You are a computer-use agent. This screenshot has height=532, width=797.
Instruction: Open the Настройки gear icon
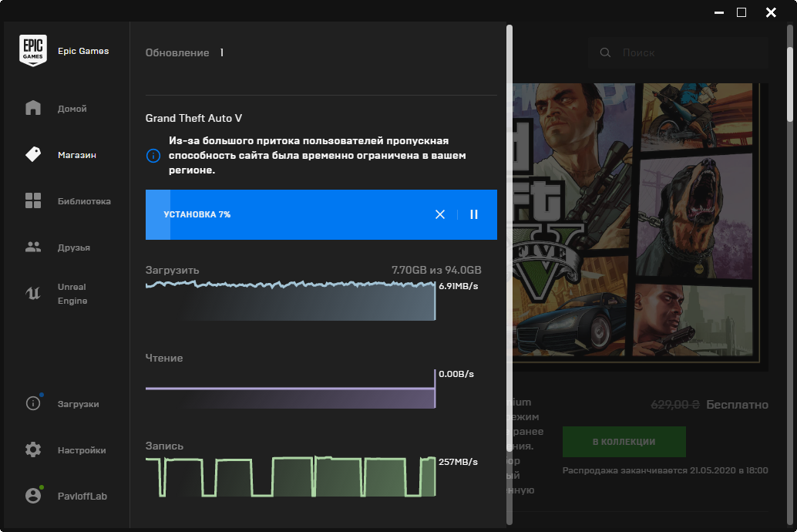point(33,450)
